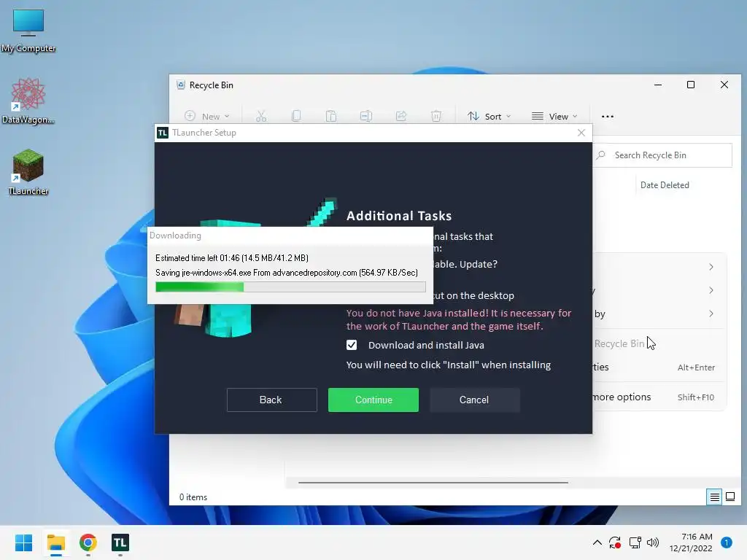Expand the second context menu submenu arrow

click(x=711, y=290)
